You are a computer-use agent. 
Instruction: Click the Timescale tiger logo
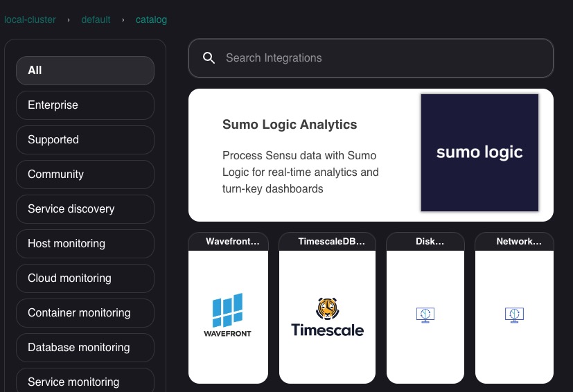click(327, 309)
